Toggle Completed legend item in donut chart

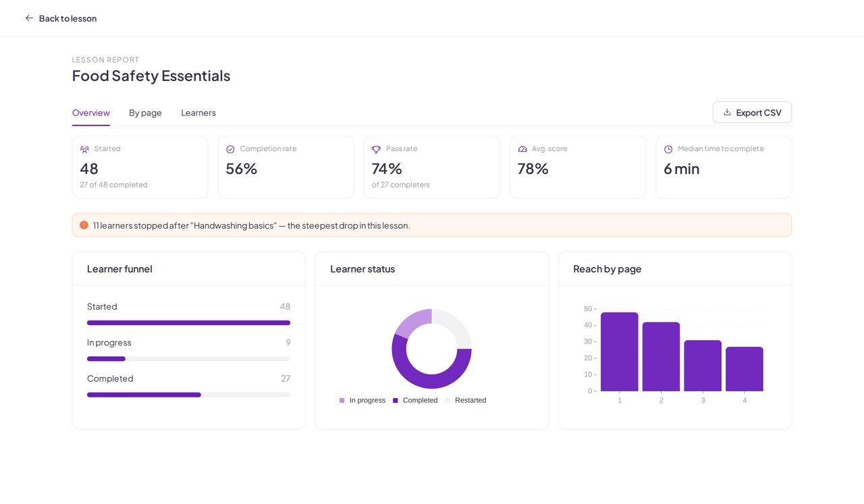415,400
